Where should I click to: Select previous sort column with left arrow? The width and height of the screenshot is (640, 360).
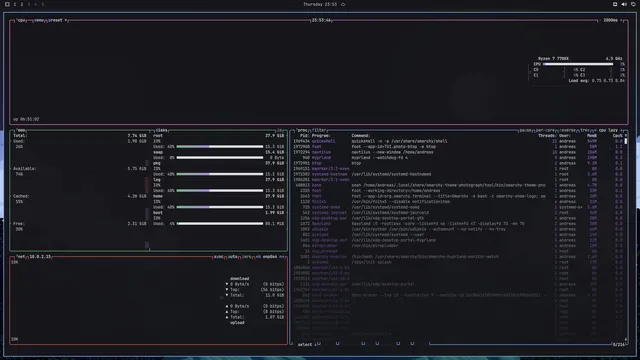tap(595, 130)
